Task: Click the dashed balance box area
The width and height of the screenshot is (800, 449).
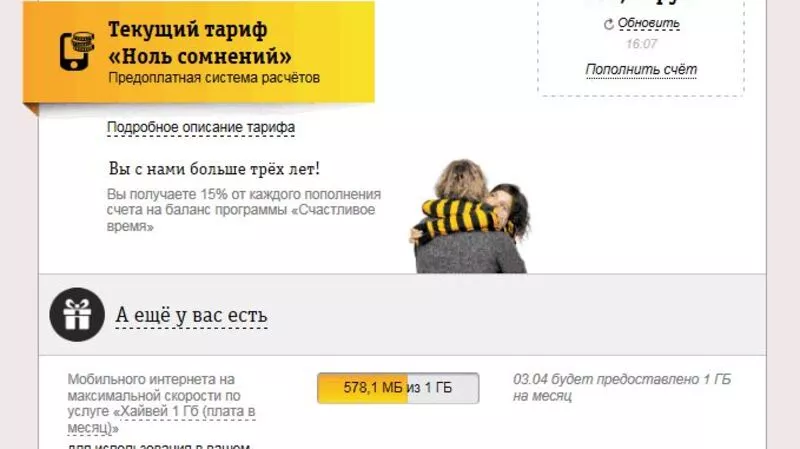Action: pos(641,47)
